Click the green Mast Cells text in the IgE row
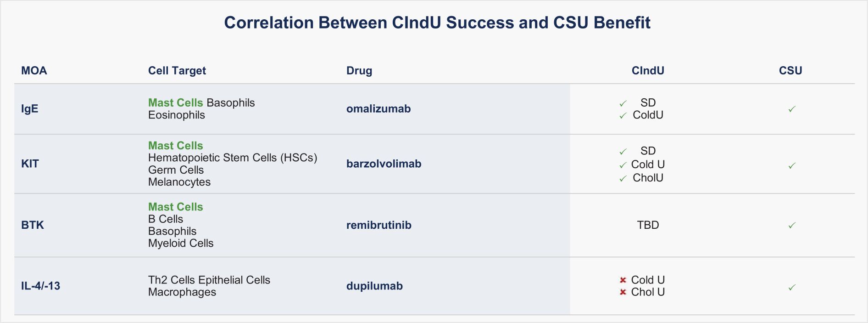Viewport: 868px width, 323px height. (x=175, y=103)
